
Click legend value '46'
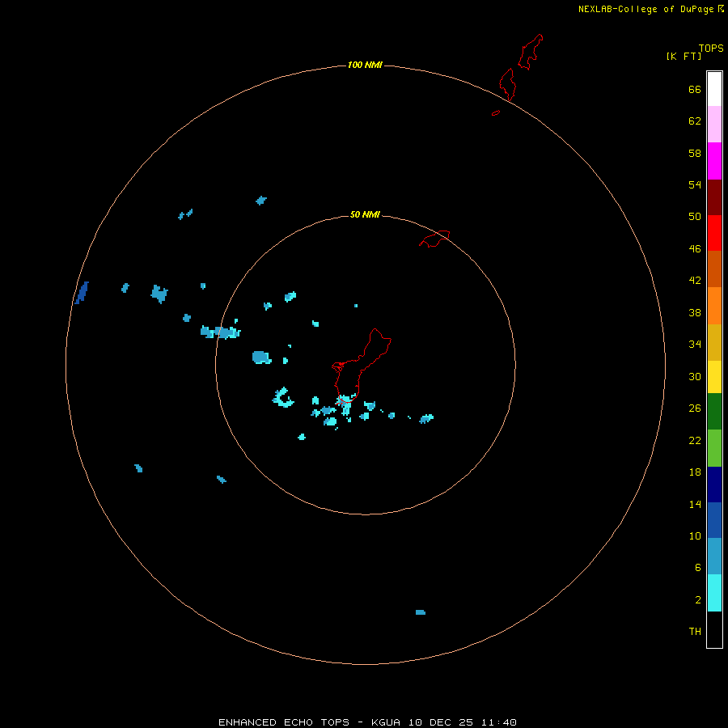tap(695, 249)
